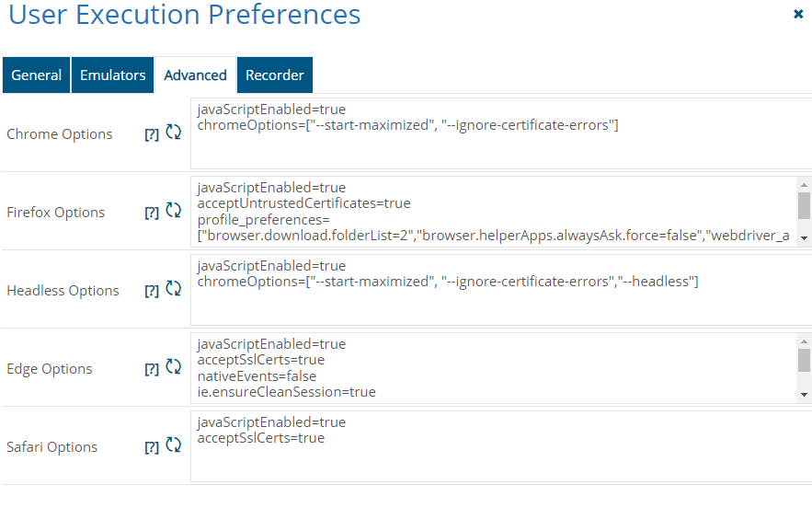The image size is (812, 508).
Task: Reset Edge Options with the refresh icon
Action: tap(173, 367)
